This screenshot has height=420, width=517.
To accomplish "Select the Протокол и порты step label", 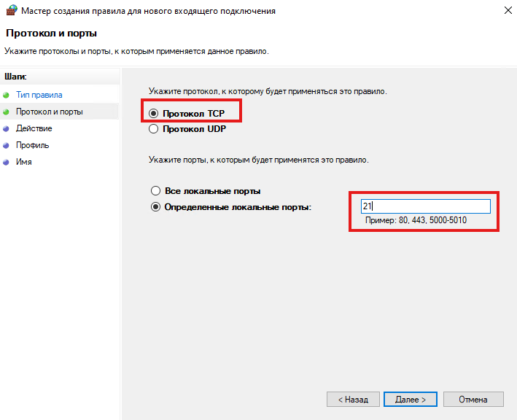I will 49,112.
